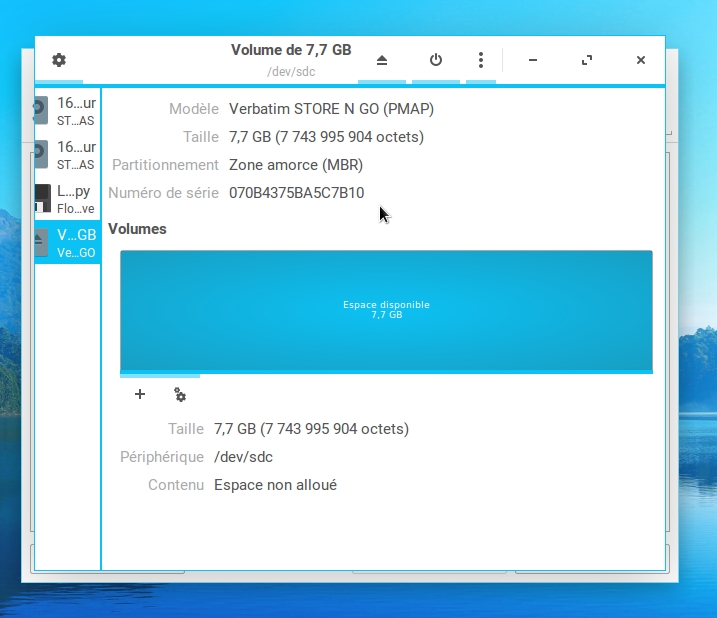Open the three-dot drive options menu
This screenshot has width=717, height=618.
[x=481, y=60]
